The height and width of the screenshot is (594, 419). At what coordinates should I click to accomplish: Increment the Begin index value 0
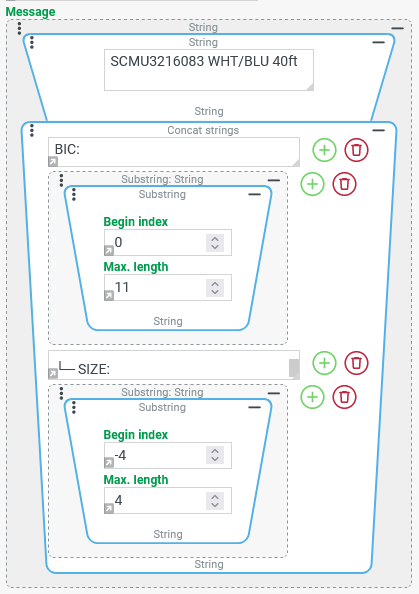215,239
